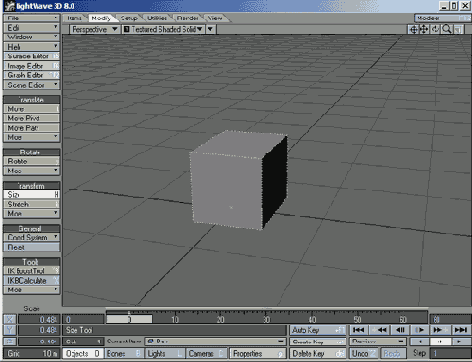Image resolution: width=472 pixels, height=362 pixels.
Task: Click the pause playback button
Action: point(400,330)
